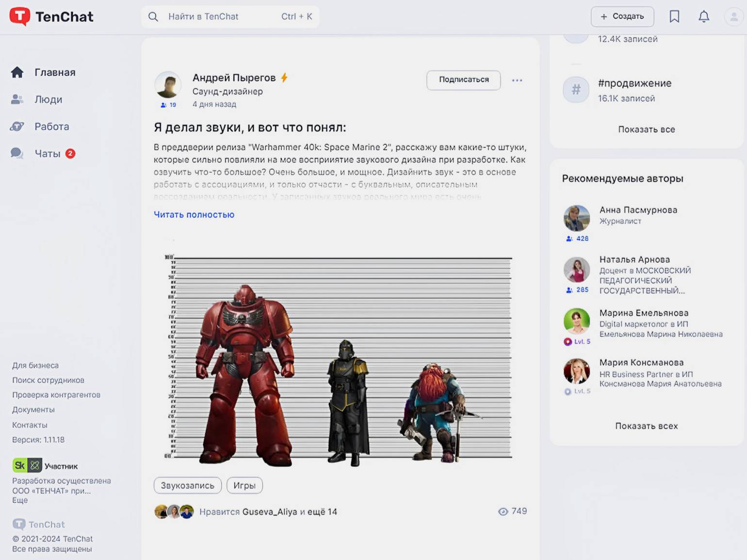Click the 'Подписаться' button
The height and width of the screenshot is (560, 747).
[464, 80]
